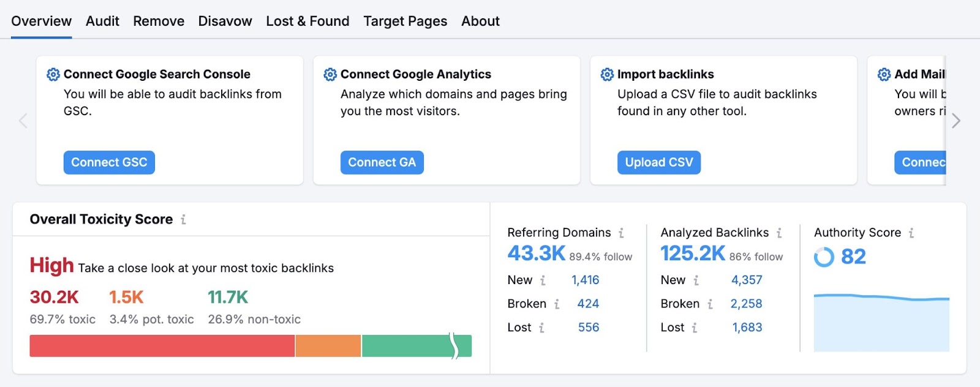980x387 pixels.
Task: Click the gear icon on Connect Google Search Console card
Action: [53, 73]
